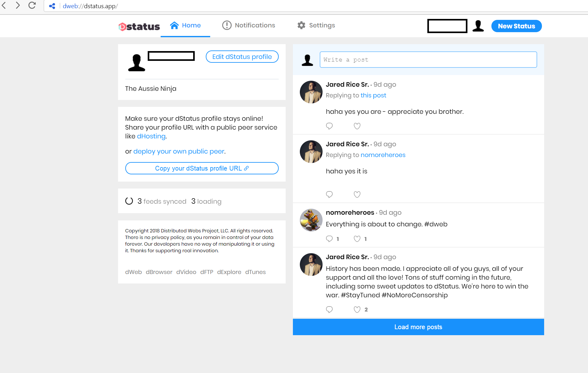Screen dimensions: 588x373
Task: Click the gear icon beside Settings
Action: tap(301, 25)
